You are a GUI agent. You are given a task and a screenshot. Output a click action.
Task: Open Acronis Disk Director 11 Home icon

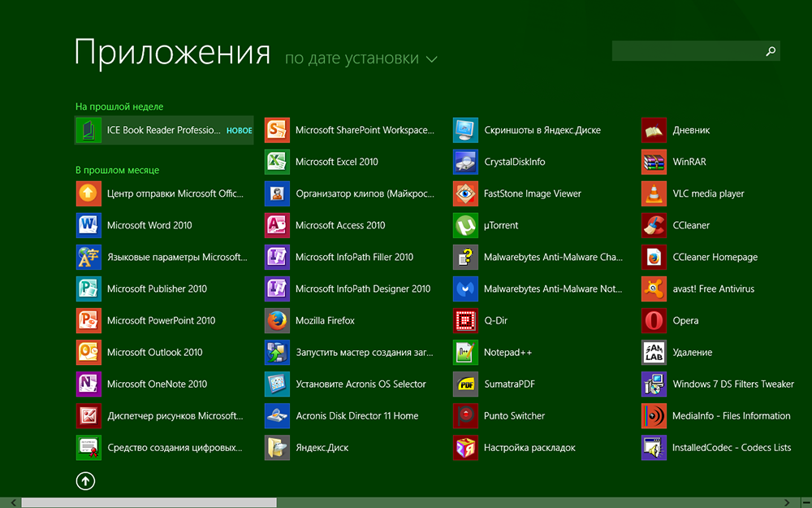pyautogui.click(x=277, y=415)
